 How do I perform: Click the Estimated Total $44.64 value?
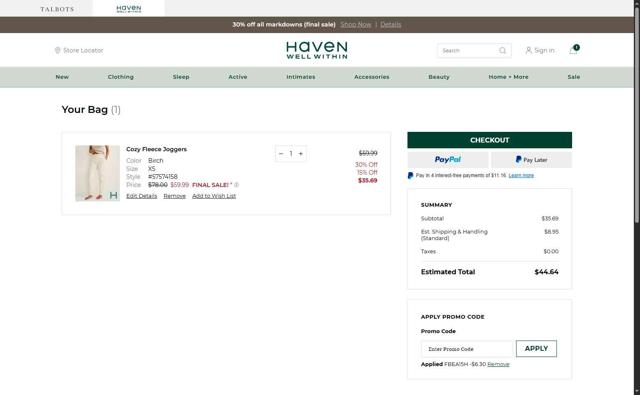click(x=546, y=272)
